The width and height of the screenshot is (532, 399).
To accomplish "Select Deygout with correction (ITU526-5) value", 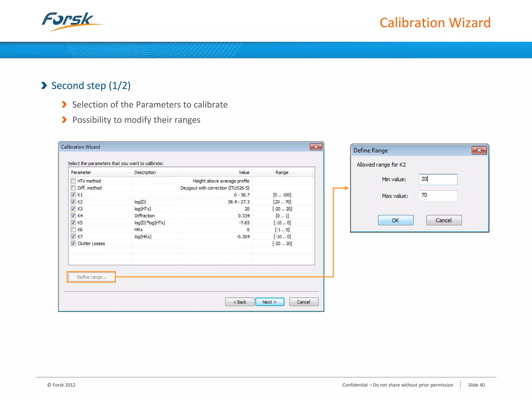I will 215,188.
